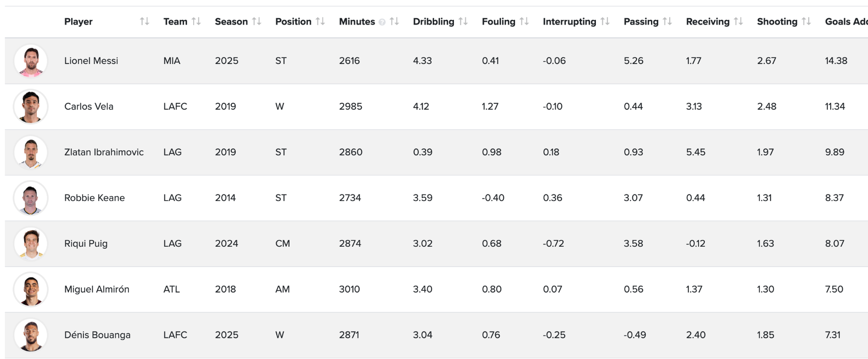Click the Team sort arrows icon

pos(196,21)
